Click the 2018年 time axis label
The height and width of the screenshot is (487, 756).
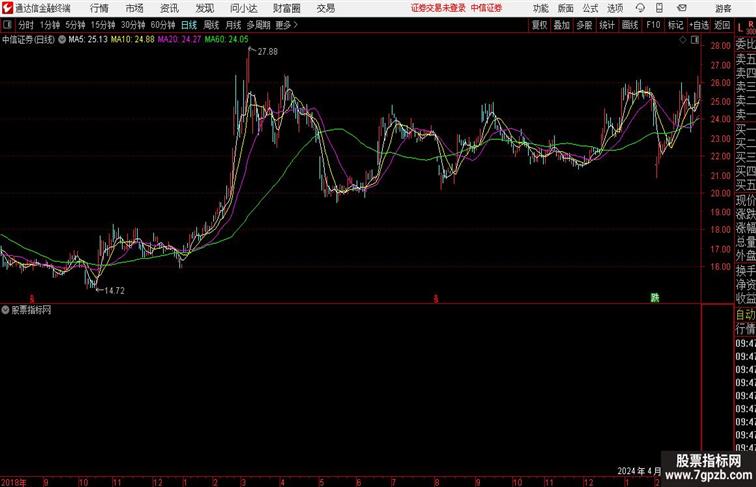[x=14, y=482]
